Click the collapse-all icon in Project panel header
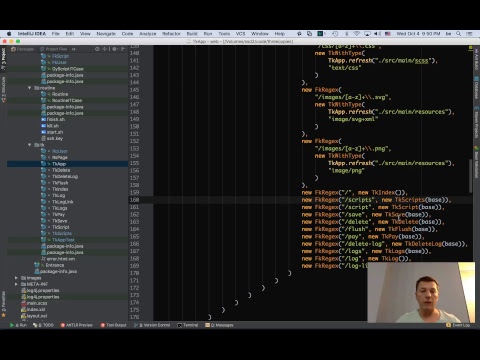The height and width of the screenshot is (360, 480). tap(105, 49)
